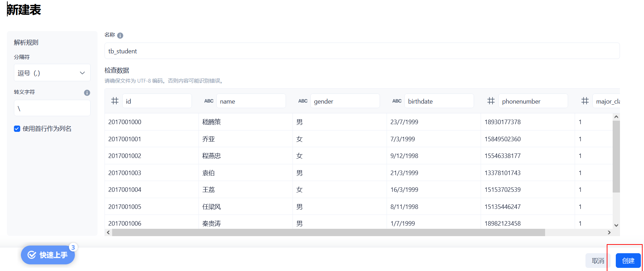Click birthdate cell 23/7/1999
644x271 pixels.
click(434, 122)
